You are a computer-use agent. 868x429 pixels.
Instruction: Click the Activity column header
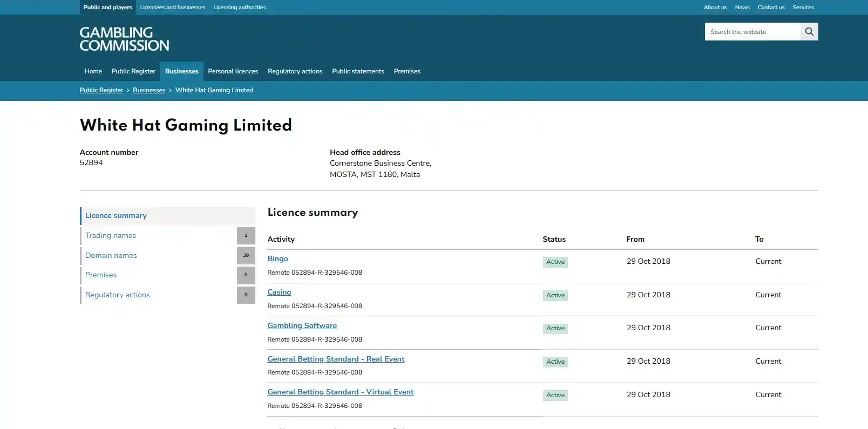tap(281, 240)
